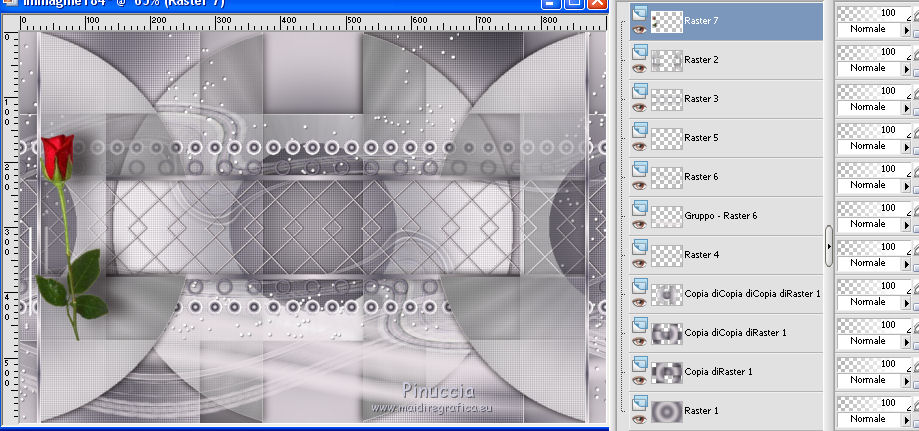The image size is (919, 431).
Task: Toggle visibility of Gruppo - Raster 6
Action: coord(639,224)
